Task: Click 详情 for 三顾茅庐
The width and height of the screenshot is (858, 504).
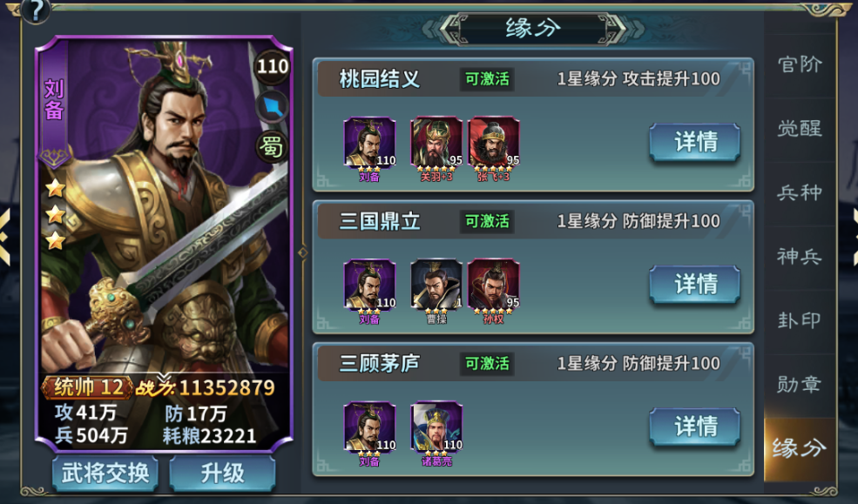Action: click(695, 427)
